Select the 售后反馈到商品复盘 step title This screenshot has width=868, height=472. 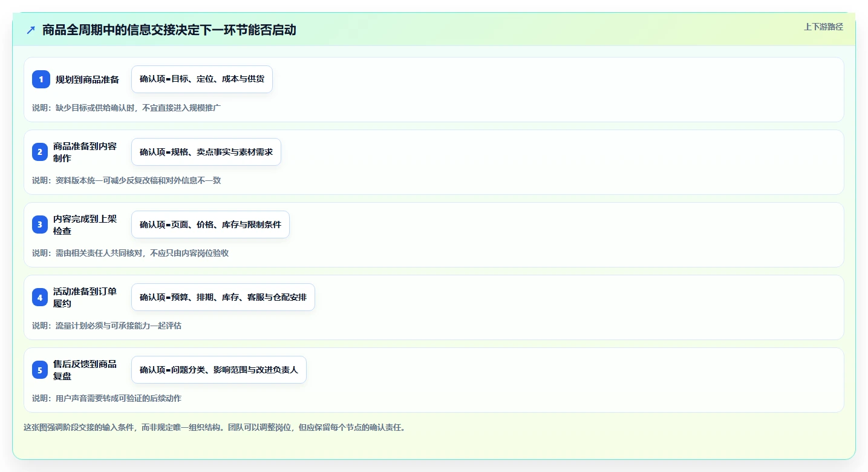click(x=85, y=370)
